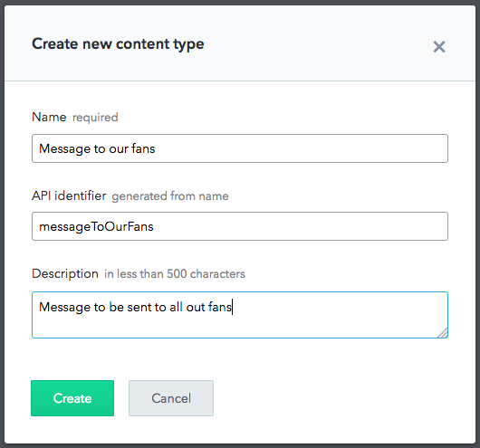480x448 pixels.
Task: Click the green Create button
Action: pos(72,398)
